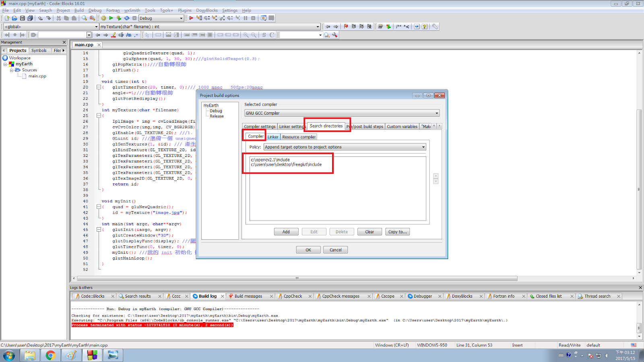Click the Open file toolbar icon
The image size is (644, 362).
(x=14, y=18)
